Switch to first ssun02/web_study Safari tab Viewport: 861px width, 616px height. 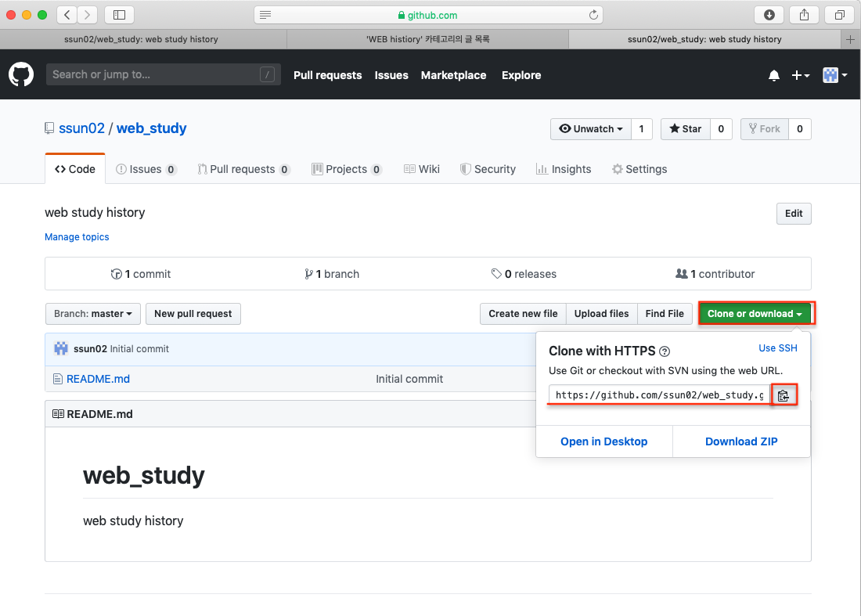(x=141, y=40)
